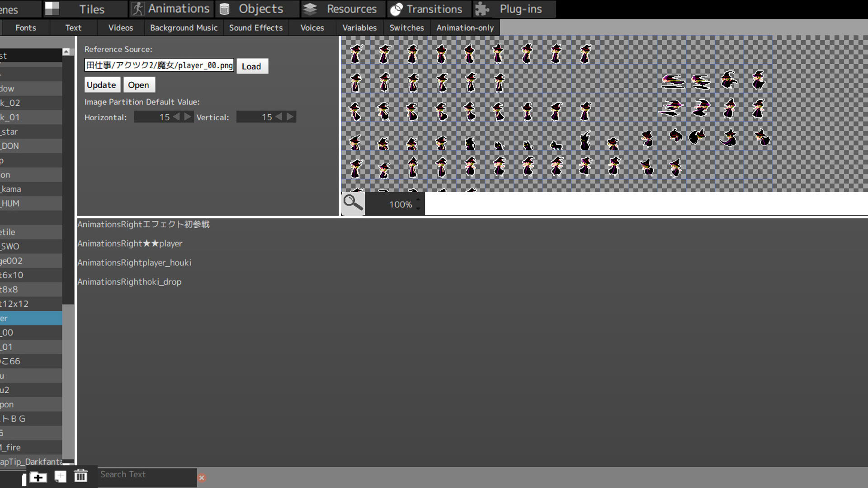Select the Text resource sub-tab
This screenshot has height=488, width=868.
[73, 28]
